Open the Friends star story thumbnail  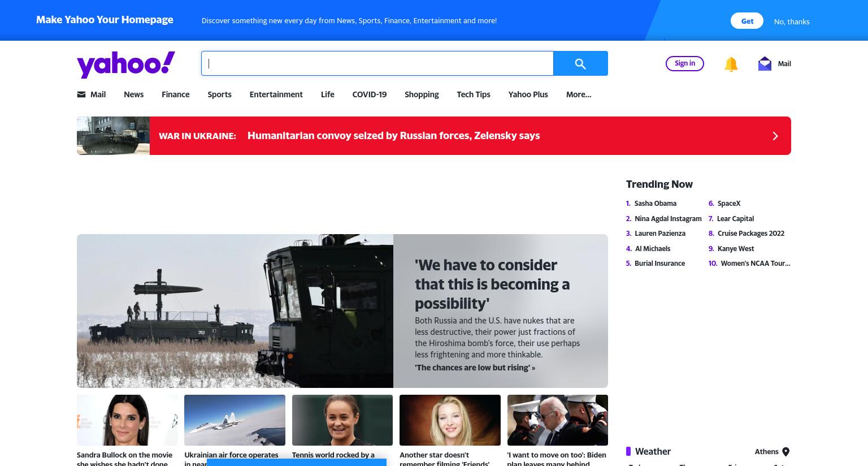pyautogui.click(x=450, y=420)
